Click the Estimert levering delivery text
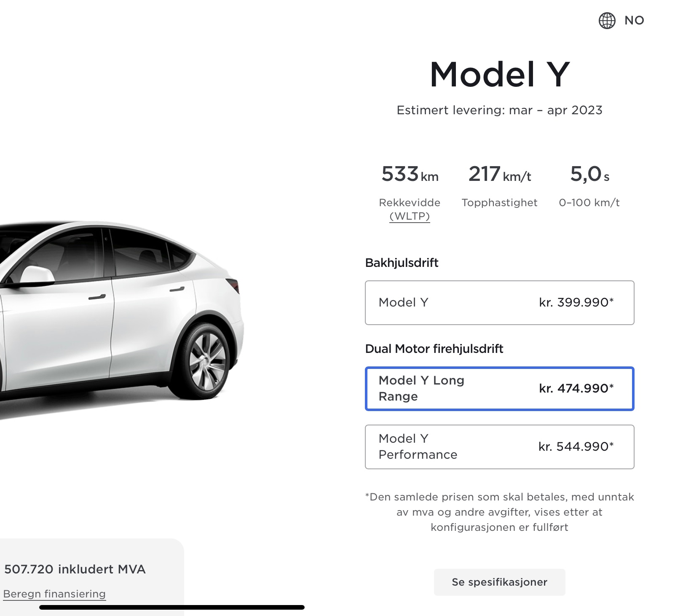This screenshot has height=616, width=675. pos(499,110)
